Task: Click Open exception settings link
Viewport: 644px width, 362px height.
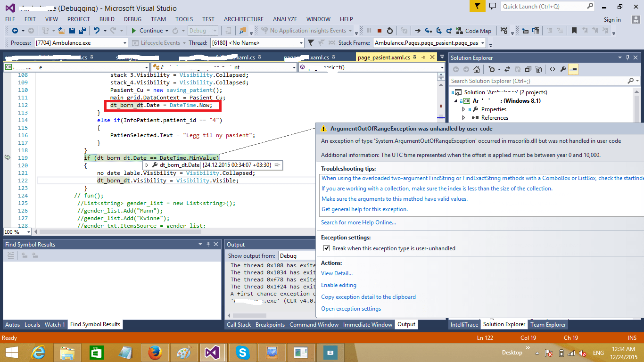Action: tap(351, 309)
